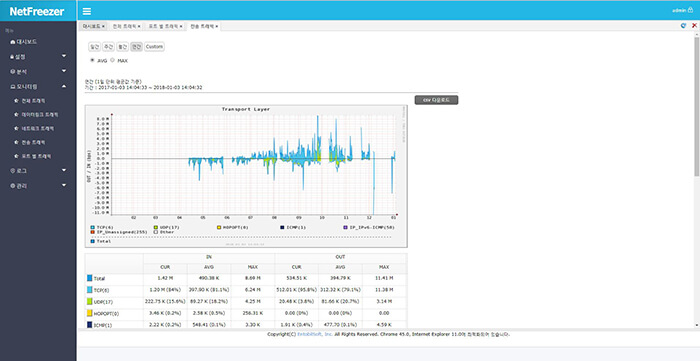Click the TCP(6) color swatch in table
The height and width of the screenshot is (361, 700).
[x=90, y=290]
